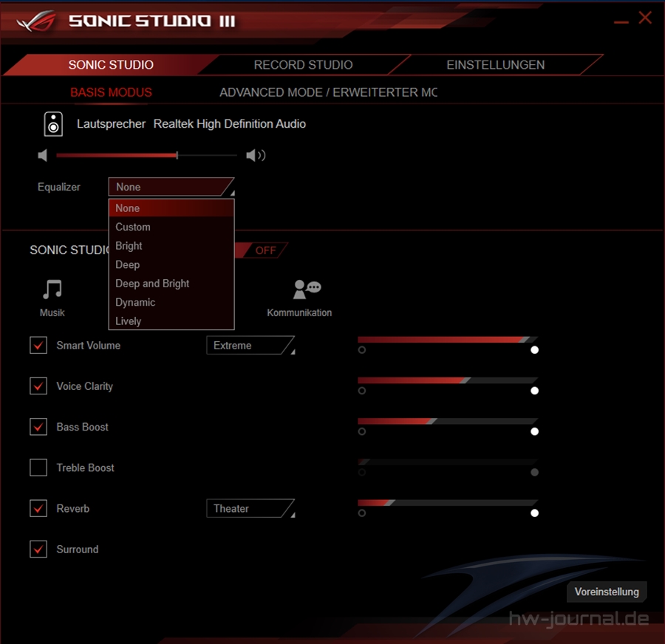Toggle the Surround checkbox
This screenshot has width=665, height=644.
coord(38,549)
